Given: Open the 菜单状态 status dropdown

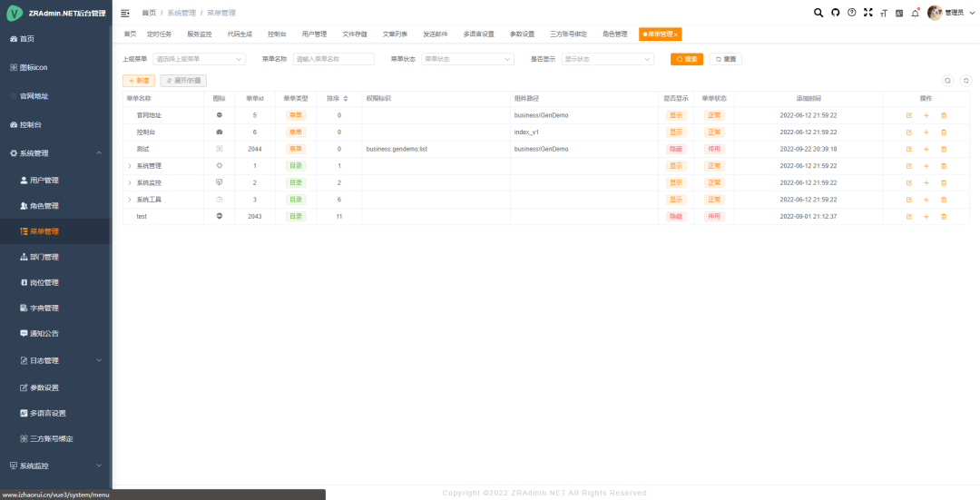Looking at the screenshot, I should point(467,59).
